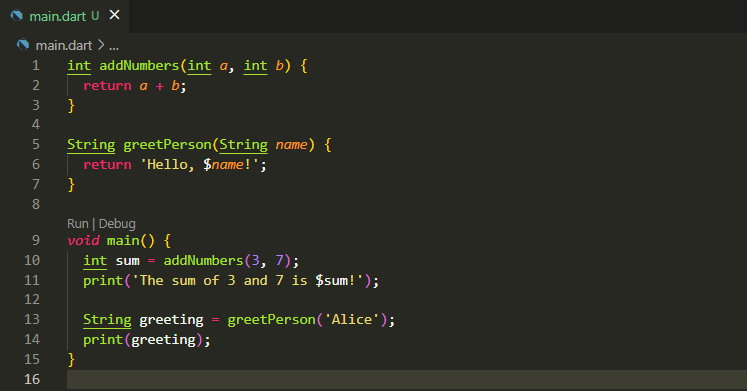Click Dart icon in the breadcrumb bar

pos(23,45)
